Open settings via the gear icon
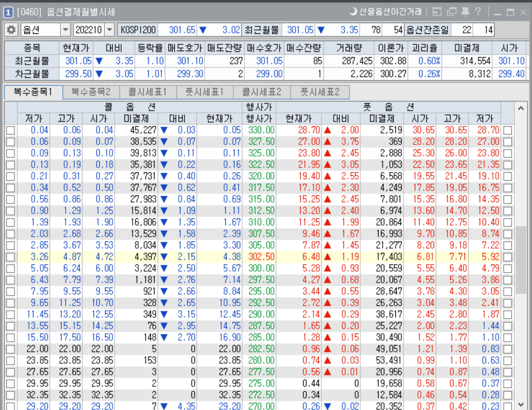 click(x=12, y=30)
